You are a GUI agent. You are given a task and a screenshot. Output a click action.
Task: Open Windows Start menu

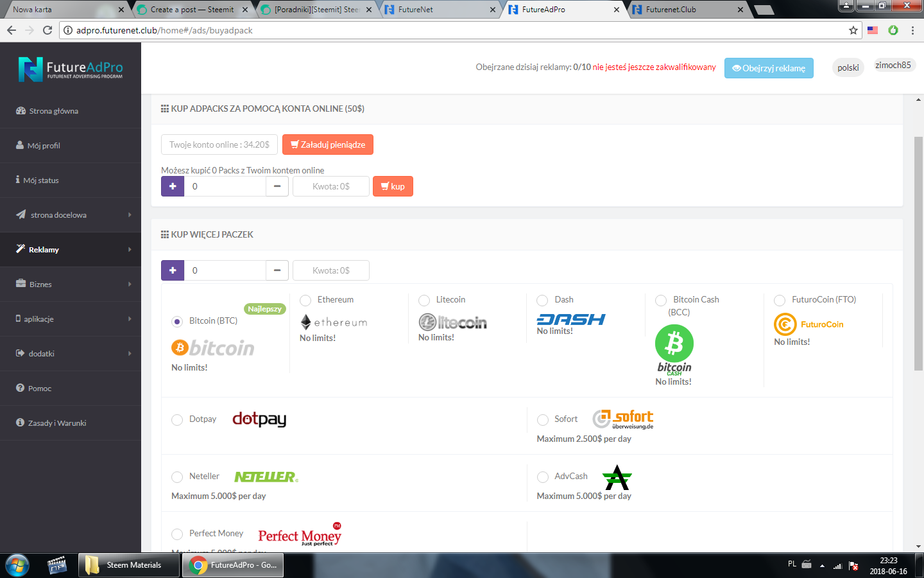17,565
